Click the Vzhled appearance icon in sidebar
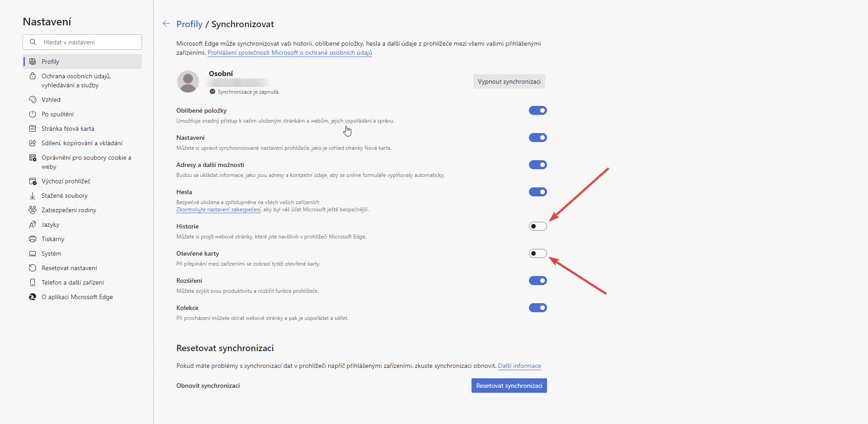 [33, 100]
